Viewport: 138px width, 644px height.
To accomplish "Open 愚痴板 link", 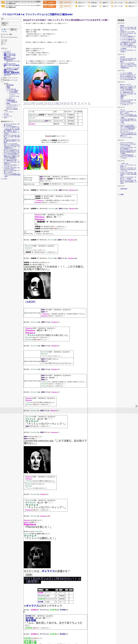I will (x=8, y=103).
